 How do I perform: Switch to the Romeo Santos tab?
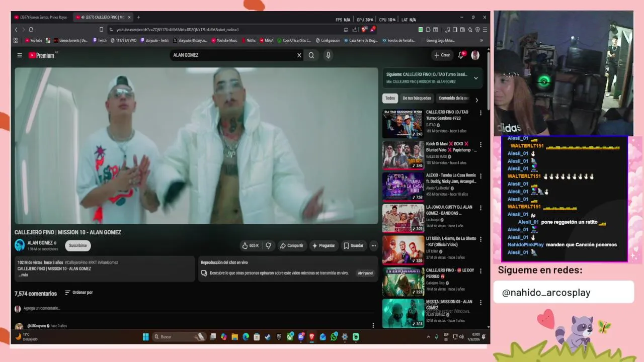point(41,17)
